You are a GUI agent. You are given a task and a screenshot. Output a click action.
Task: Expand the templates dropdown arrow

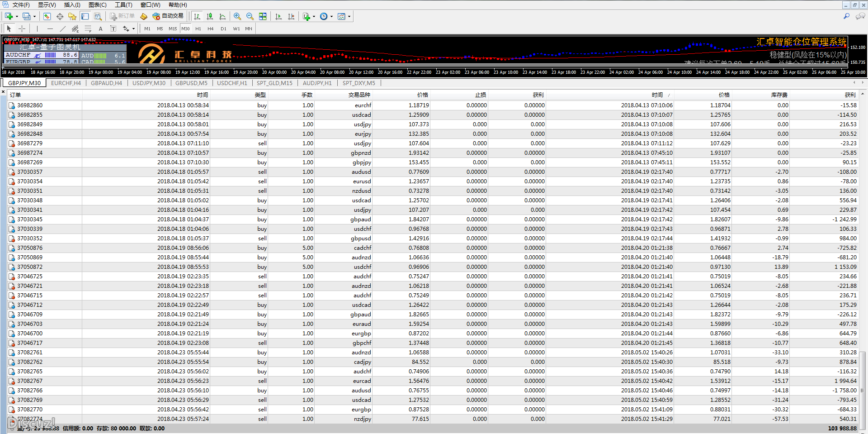point(349,16)
